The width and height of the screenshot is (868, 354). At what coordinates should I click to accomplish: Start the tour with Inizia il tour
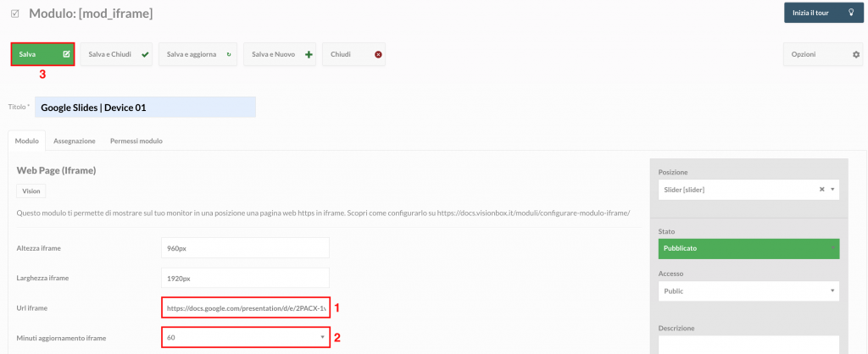point(823,13)
